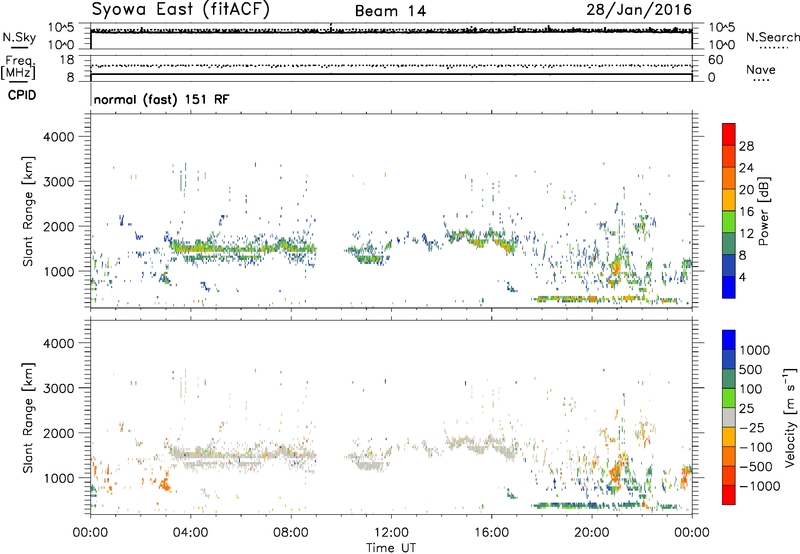
Task: Click the 'Beam 14' label
Action: tap(390, 11)
